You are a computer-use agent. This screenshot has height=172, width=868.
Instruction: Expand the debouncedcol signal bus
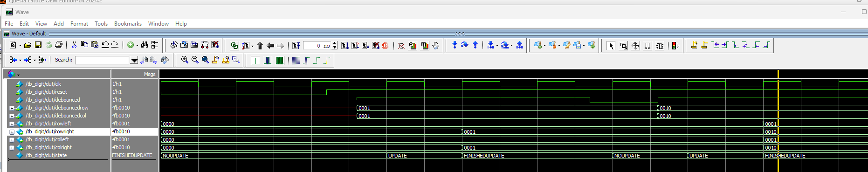[12, 116]
